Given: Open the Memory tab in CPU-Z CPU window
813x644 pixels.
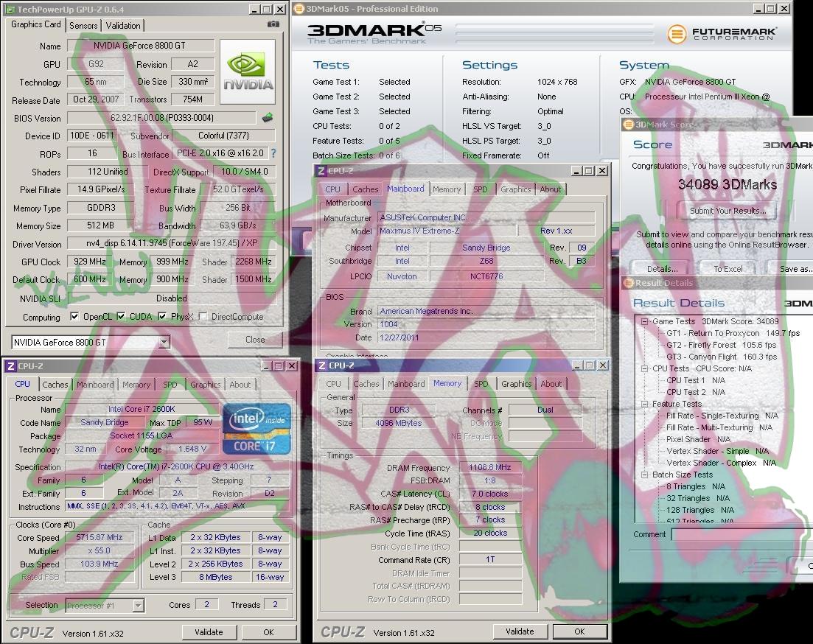Looking at the screenshot, I should tap(136, 385).
